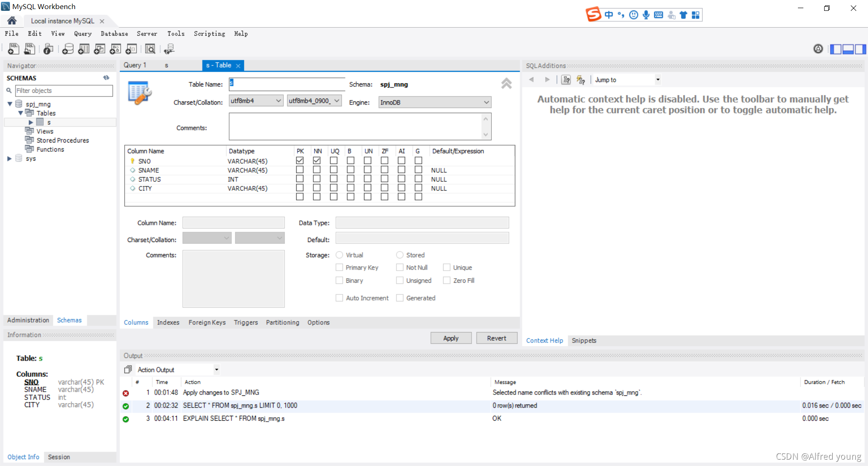Open a new SQL query tab icon
Screen dimensions: 868x466
[x=14, y=48]
